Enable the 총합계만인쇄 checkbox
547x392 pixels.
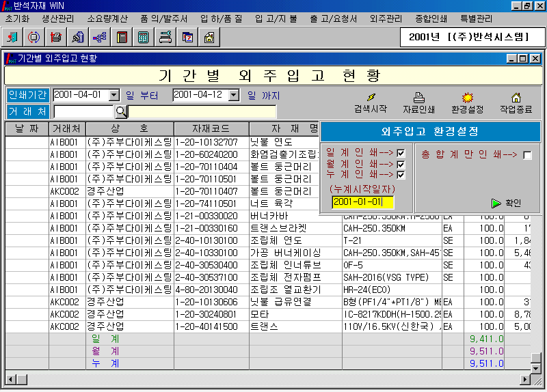(527, 155)
